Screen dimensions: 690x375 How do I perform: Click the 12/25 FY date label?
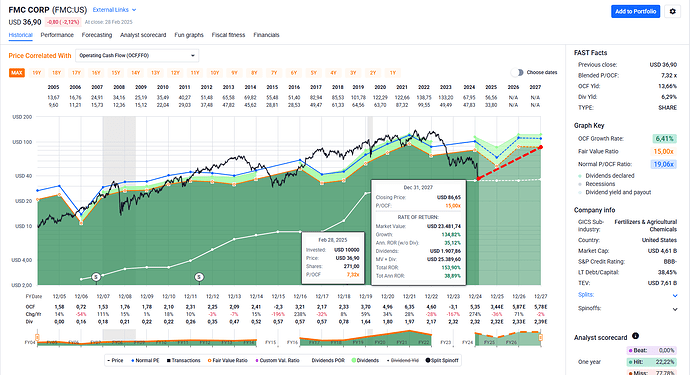(497, 297)
